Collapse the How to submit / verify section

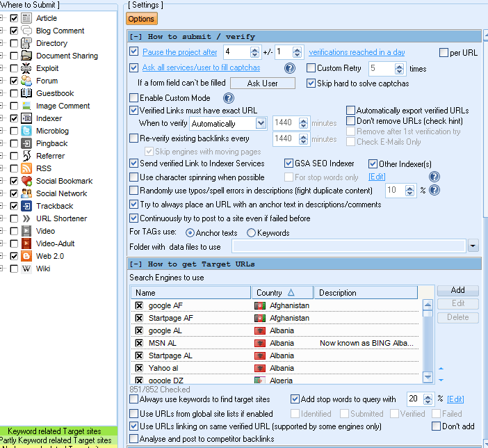136,36
